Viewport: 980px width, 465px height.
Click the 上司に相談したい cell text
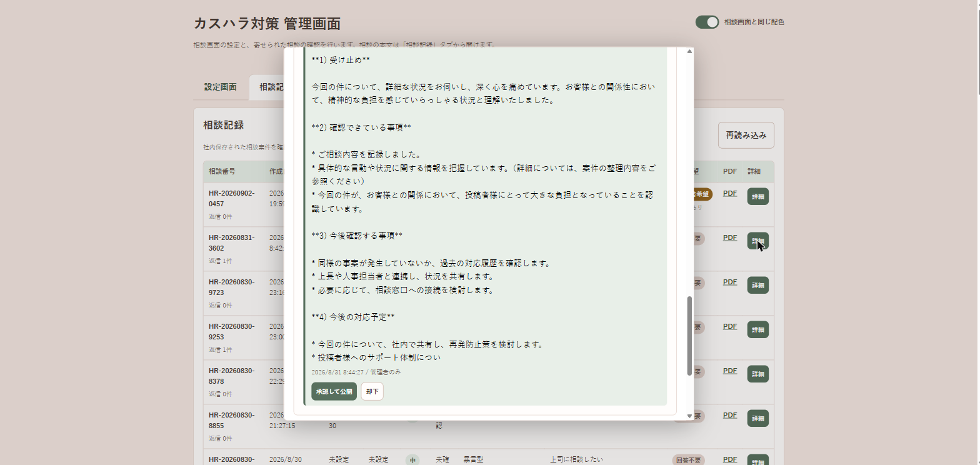pos(577,459)
